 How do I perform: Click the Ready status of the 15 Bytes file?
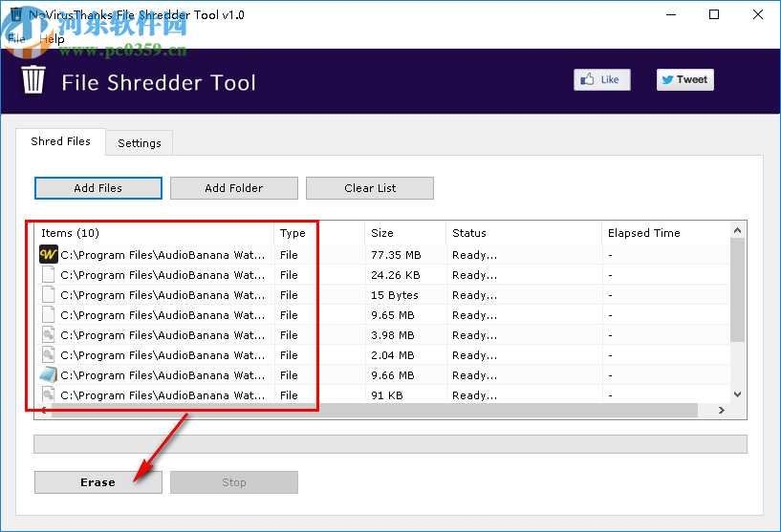tap(474, 294)
